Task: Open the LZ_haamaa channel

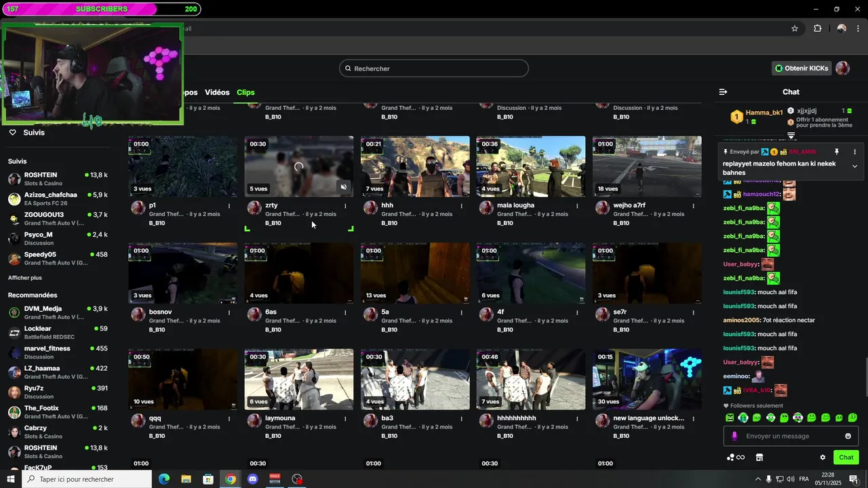Action: point(58,372)
